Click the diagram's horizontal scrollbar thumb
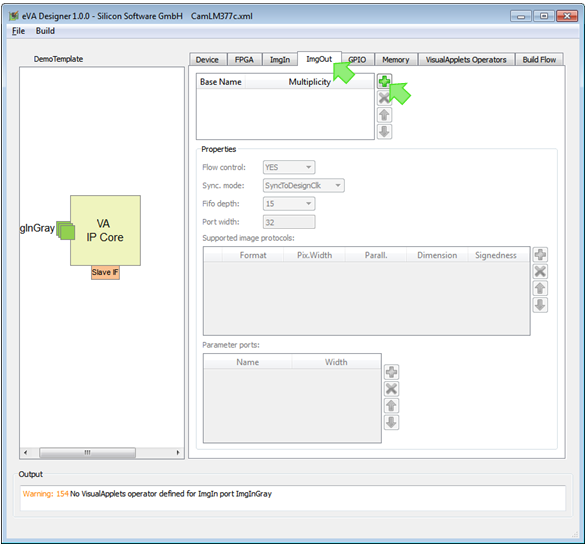This screenshot has height=547, width=587. pyautogui.click(x=87, y=453)
